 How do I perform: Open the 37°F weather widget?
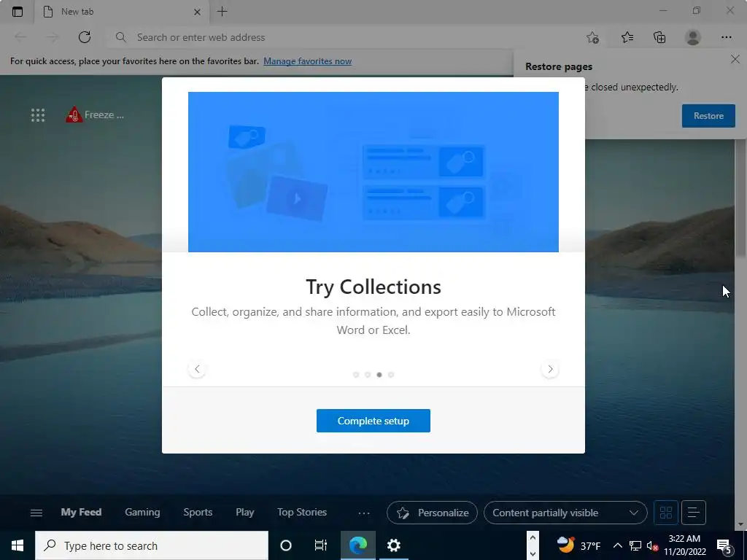(578, 545)
